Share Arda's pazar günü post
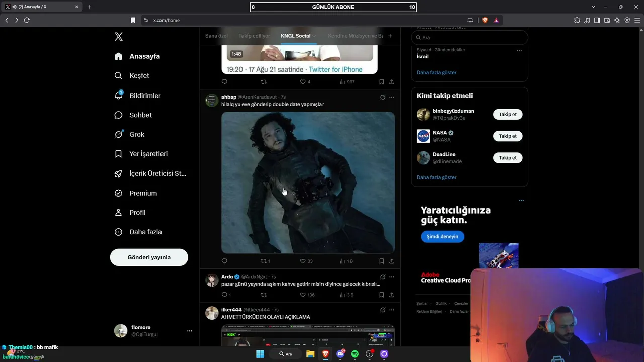The height and width of the screenshot is (362, 644). pyautogui.click(x=392, y=295)
